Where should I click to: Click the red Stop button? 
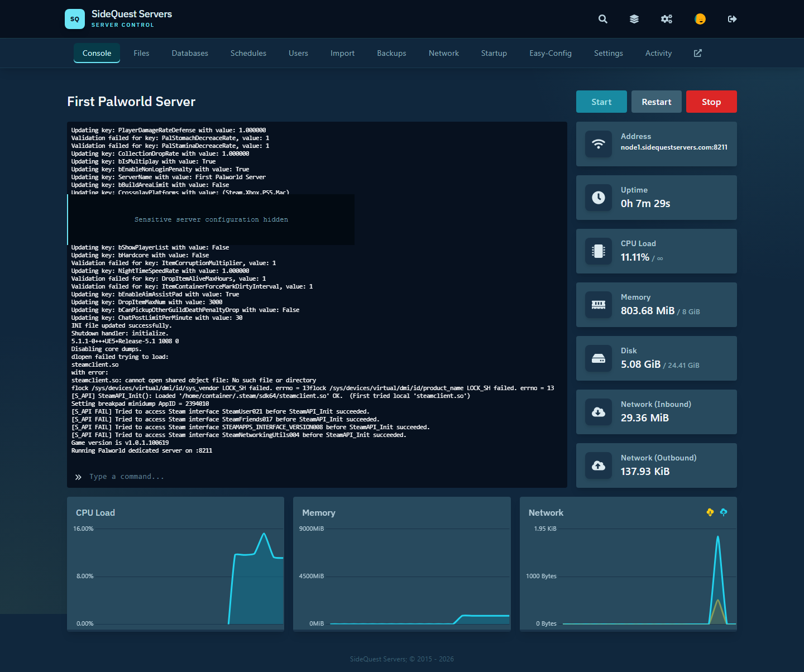tap(711, 102)
